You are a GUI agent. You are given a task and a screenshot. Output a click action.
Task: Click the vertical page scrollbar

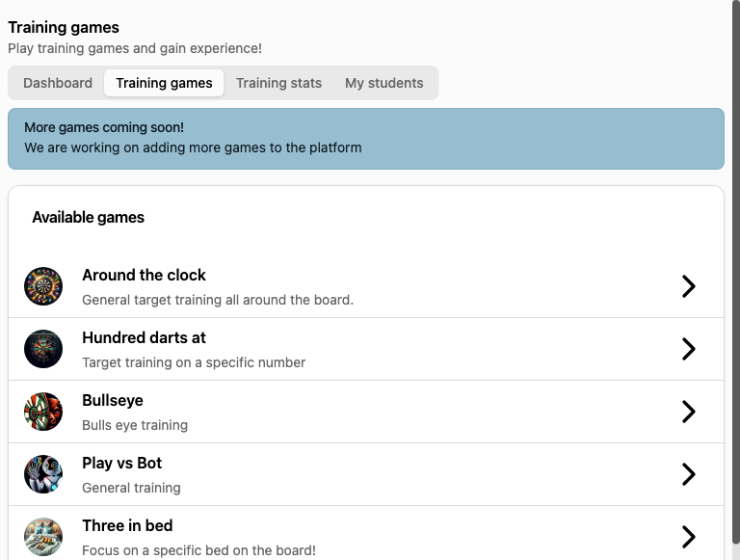pos(736,272)
